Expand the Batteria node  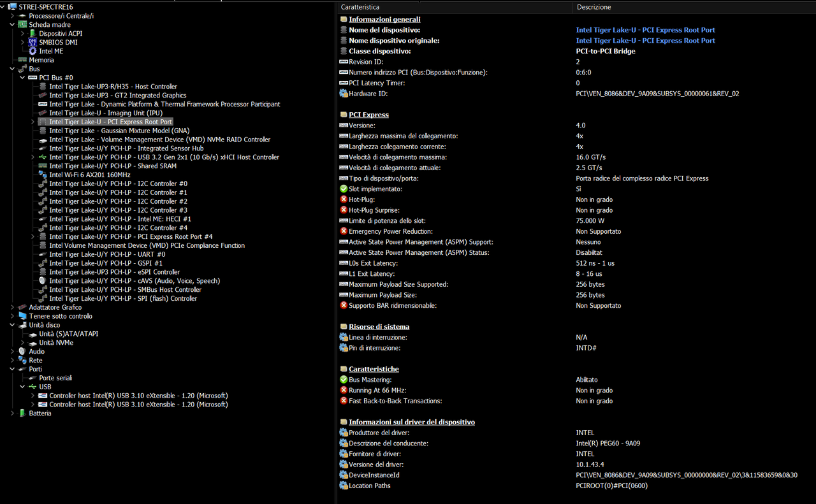pyautogui.click(x=13, y=413)
